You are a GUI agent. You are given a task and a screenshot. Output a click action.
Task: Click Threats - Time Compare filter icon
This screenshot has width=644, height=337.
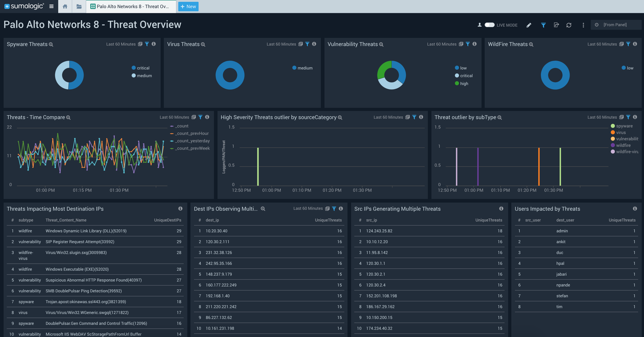coord(200,117)
